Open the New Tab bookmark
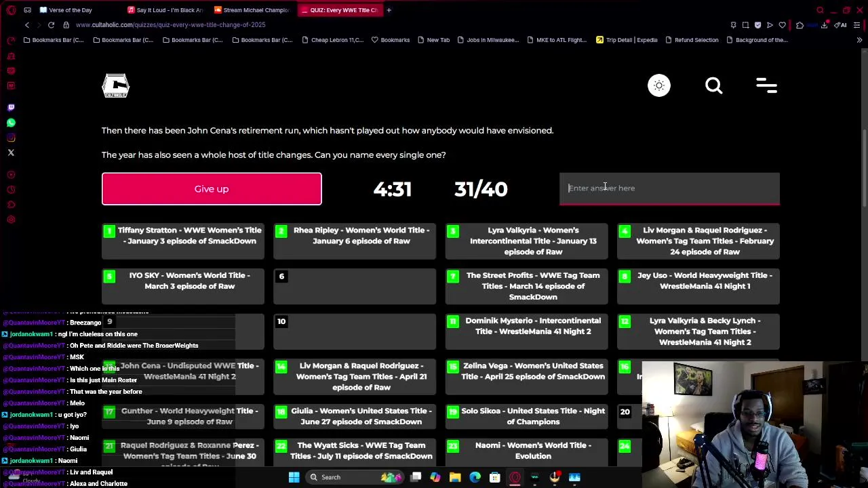The image size is (868, 488). (x=433, y=40)
